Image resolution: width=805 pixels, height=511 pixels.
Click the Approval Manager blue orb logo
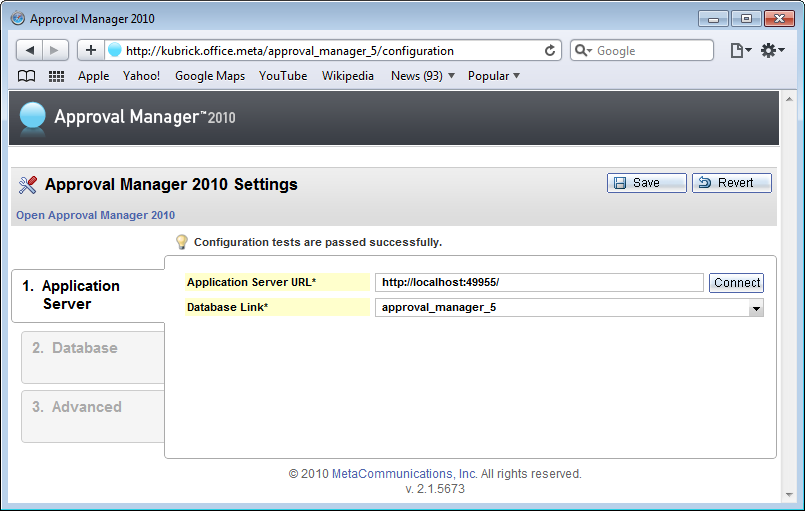click(x=32, y=117)
